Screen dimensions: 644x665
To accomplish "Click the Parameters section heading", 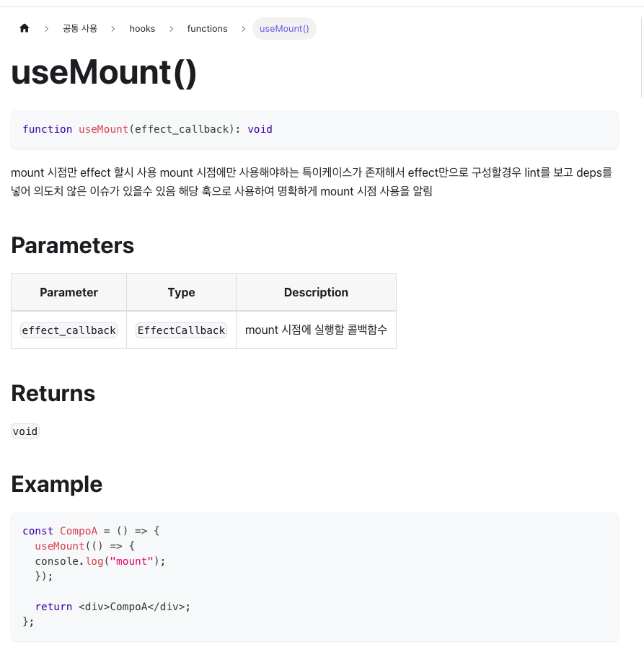I will pyautogui.click(x=72, y=245).
